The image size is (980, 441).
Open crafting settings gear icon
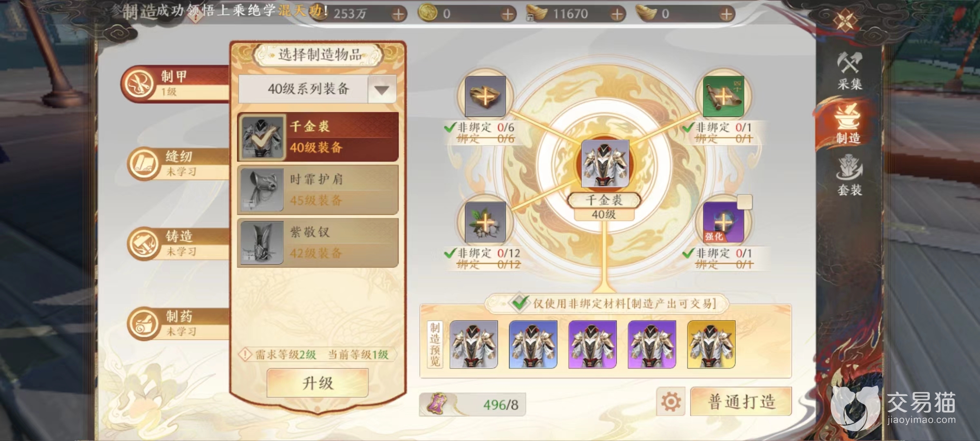click(x=671, y=402)
